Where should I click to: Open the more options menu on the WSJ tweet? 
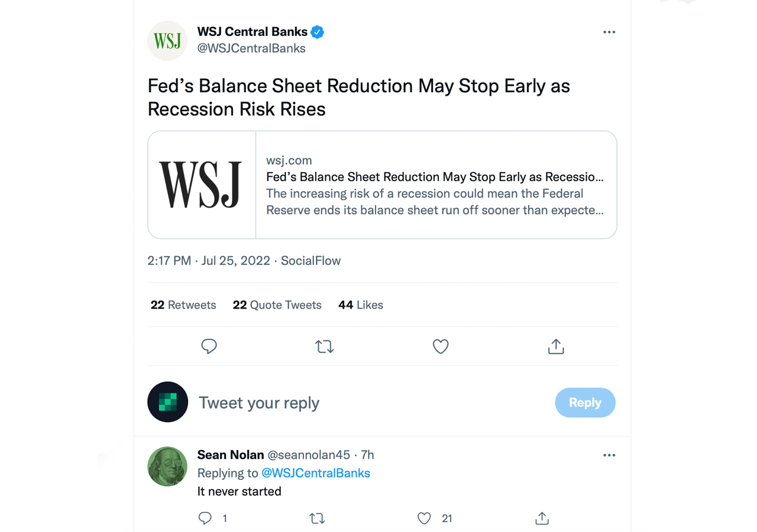pos(609,32)
